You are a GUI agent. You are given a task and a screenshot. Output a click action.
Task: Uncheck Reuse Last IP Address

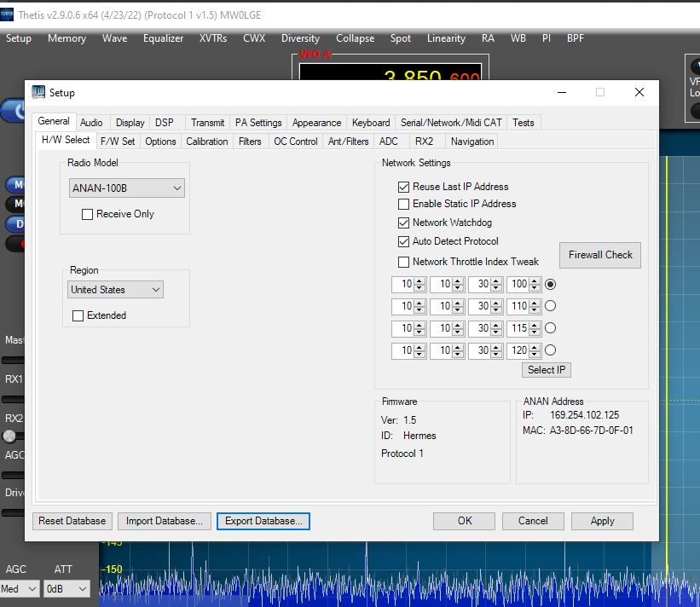pos(403,187)
